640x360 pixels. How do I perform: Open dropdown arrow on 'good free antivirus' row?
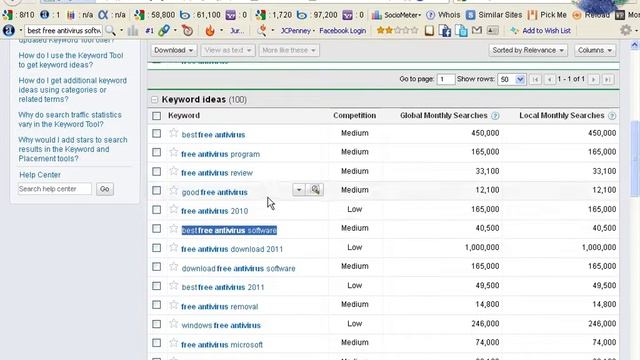click(x=299, y=190)
